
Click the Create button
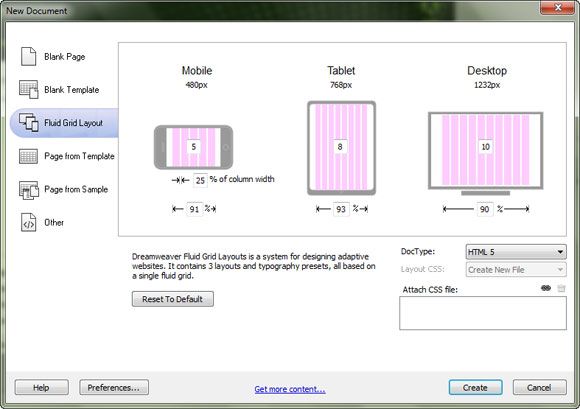tap(475, 388)
